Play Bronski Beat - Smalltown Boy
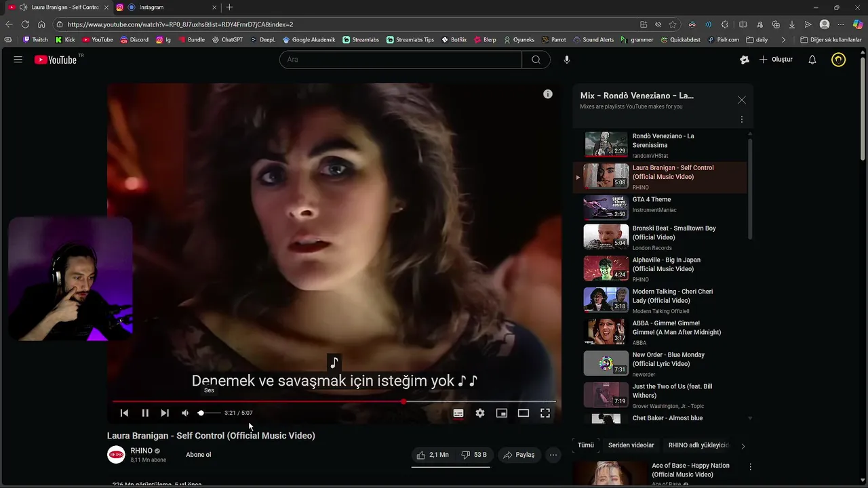This screenshot has height=488, width=868. click(660, 237)
